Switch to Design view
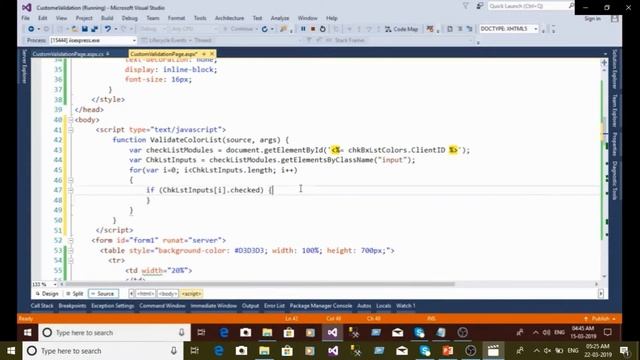This screenshot has width=640, height=360. click(47, 293)
